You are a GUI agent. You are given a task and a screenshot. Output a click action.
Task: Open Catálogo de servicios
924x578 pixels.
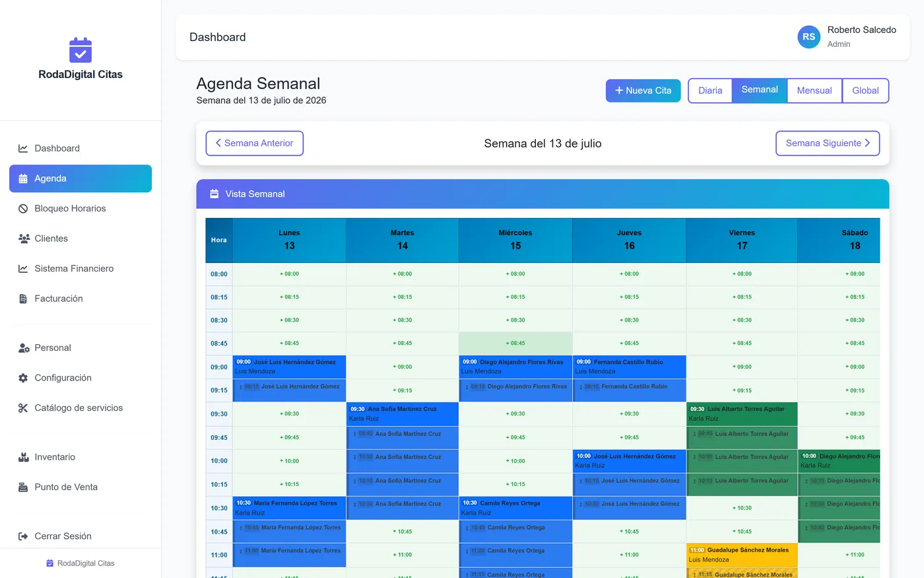click(81, 408)
